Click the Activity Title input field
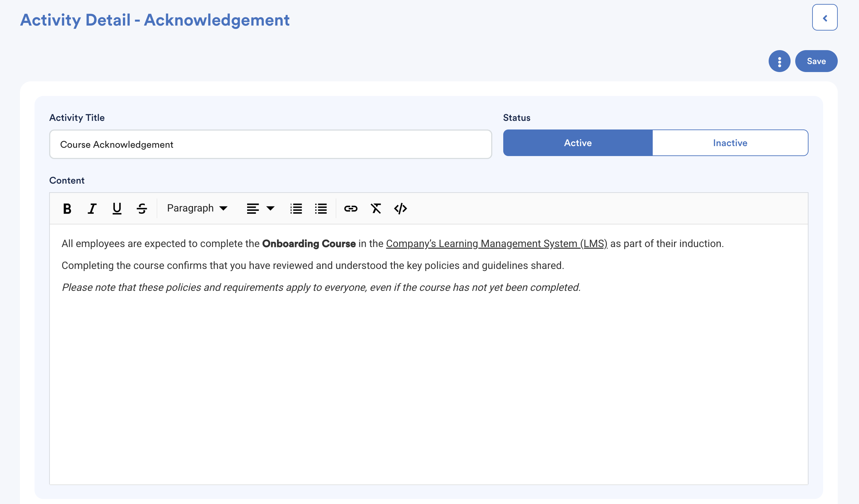 click(270, 144)
